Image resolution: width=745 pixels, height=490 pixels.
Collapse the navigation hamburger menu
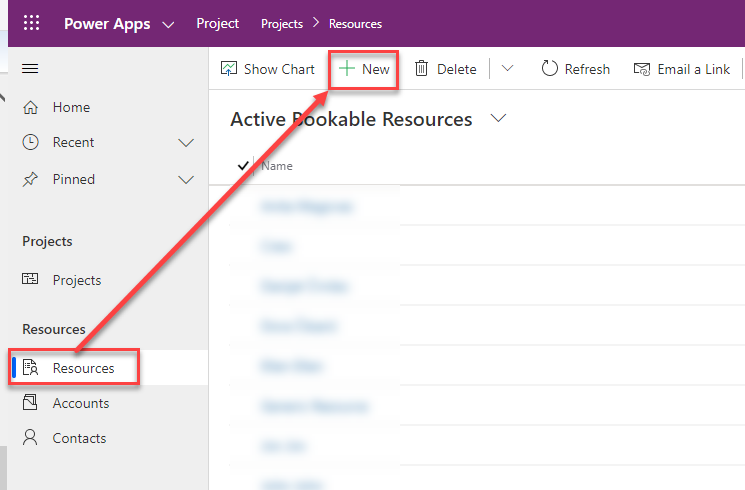(30, 69)
